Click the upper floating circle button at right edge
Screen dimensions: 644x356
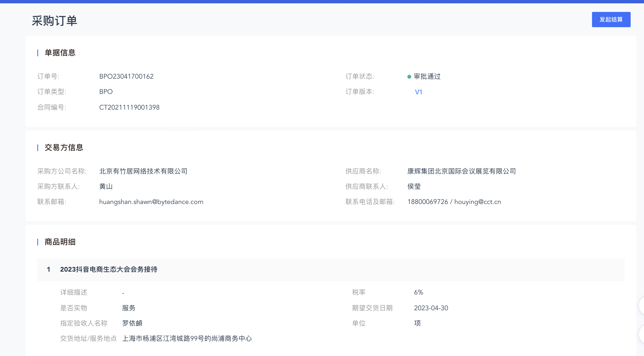[x=642, y=305]
